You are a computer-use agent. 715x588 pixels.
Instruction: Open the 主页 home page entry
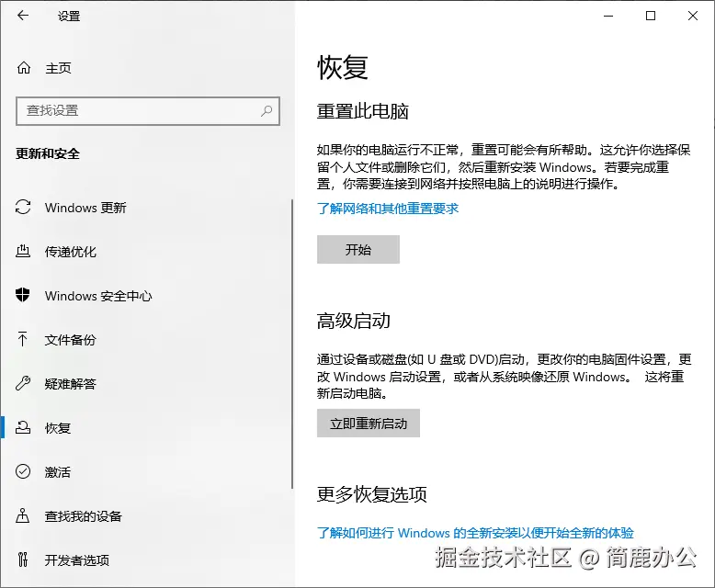tap(58, 68)
